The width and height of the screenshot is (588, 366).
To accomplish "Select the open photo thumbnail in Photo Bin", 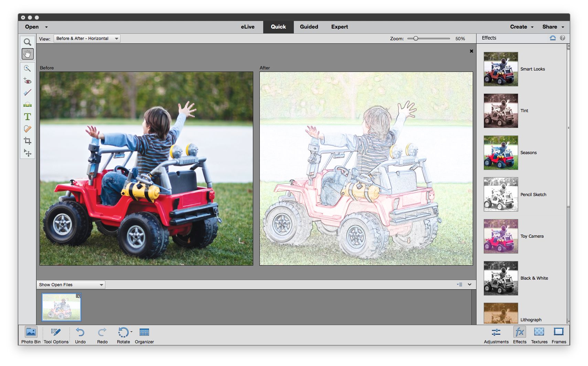I will point(61,307).
